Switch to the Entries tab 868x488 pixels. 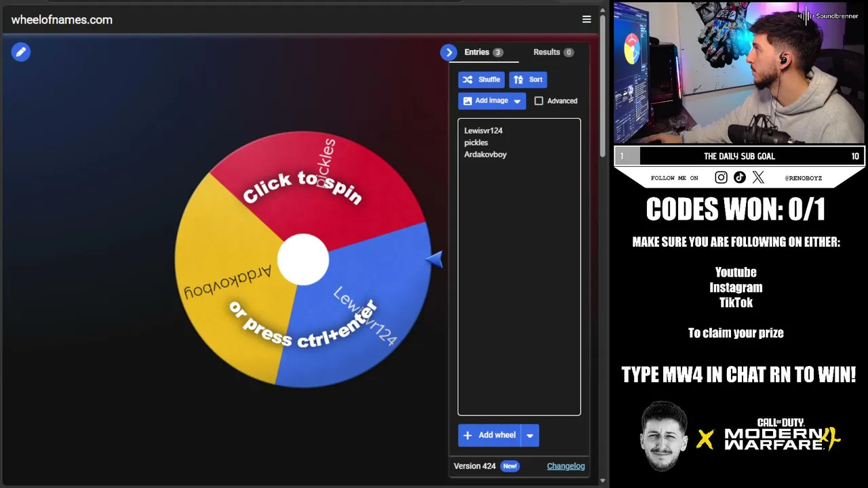tap(484, 52)
